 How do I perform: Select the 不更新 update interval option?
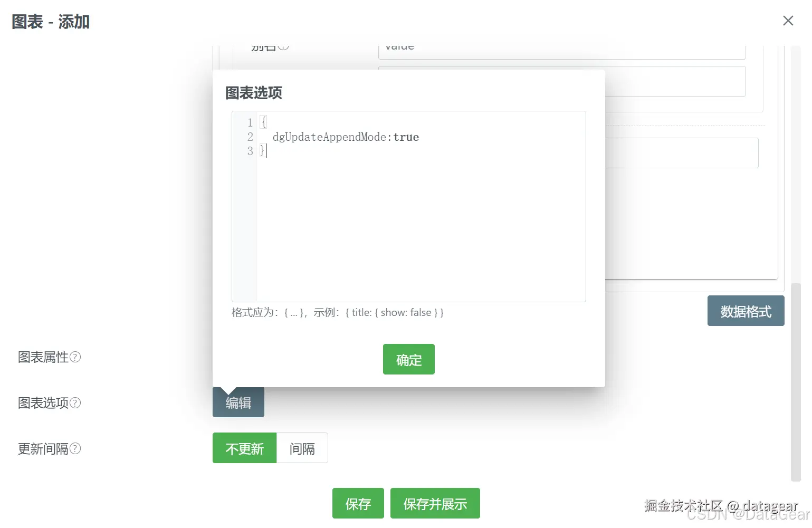click(244, 448)
